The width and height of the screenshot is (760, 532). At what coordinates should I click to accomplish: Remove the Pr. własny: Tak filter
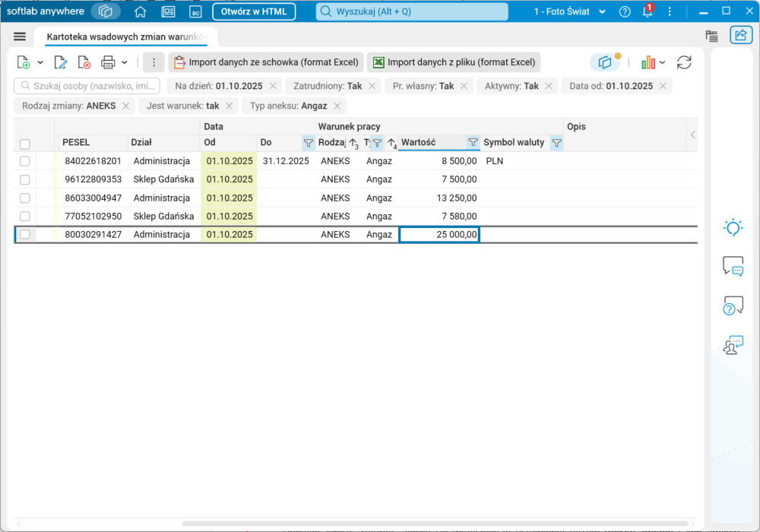pos(464,86)
